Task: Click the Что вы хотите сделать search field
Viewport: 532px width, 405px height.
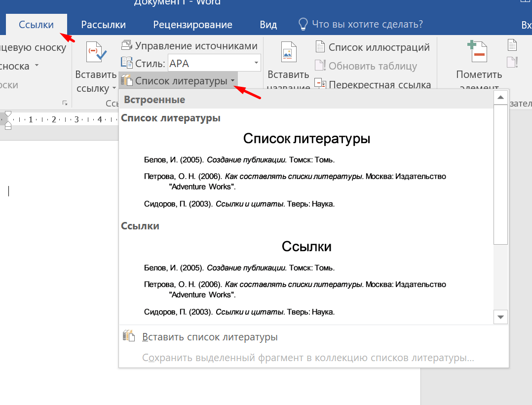Action: click(368, 24)
